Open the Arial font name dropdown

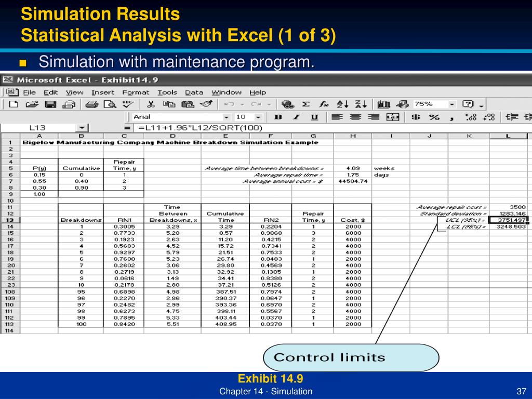[227, 117]
